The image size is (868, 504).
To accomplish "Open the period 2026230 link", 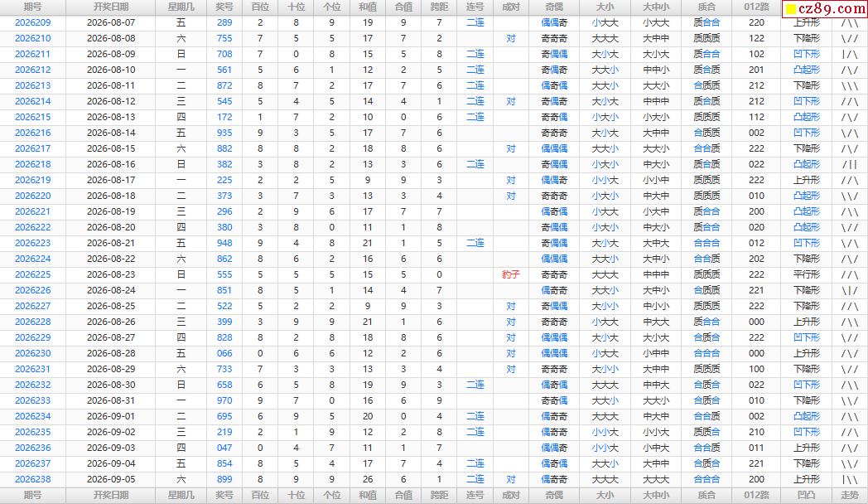I will 32,353.
